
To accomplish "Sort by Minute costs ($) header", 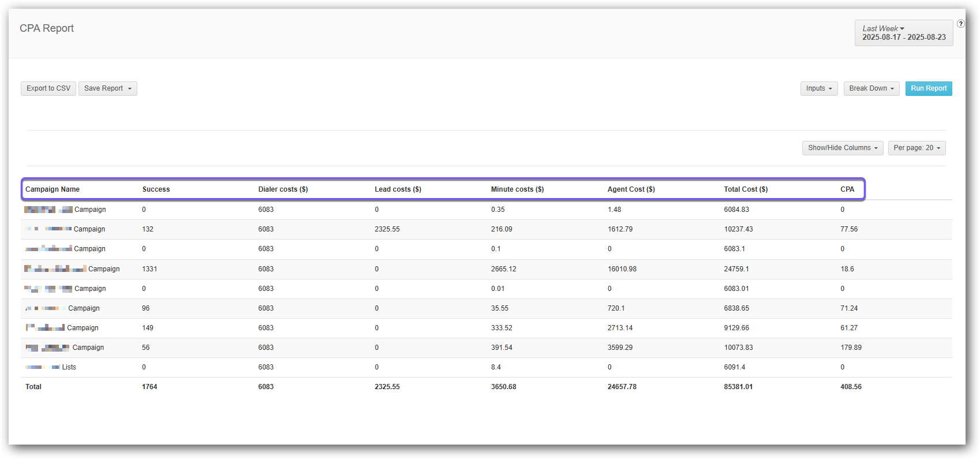I will pyautogui.click(x=518, y=189).
